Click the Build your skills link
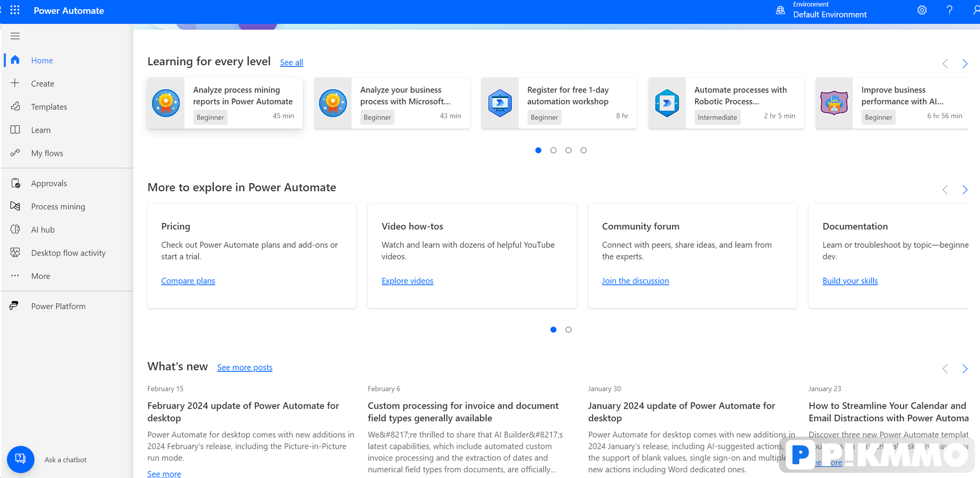The height and width of the screenshot is (478, 980). (x=850, y=281)
